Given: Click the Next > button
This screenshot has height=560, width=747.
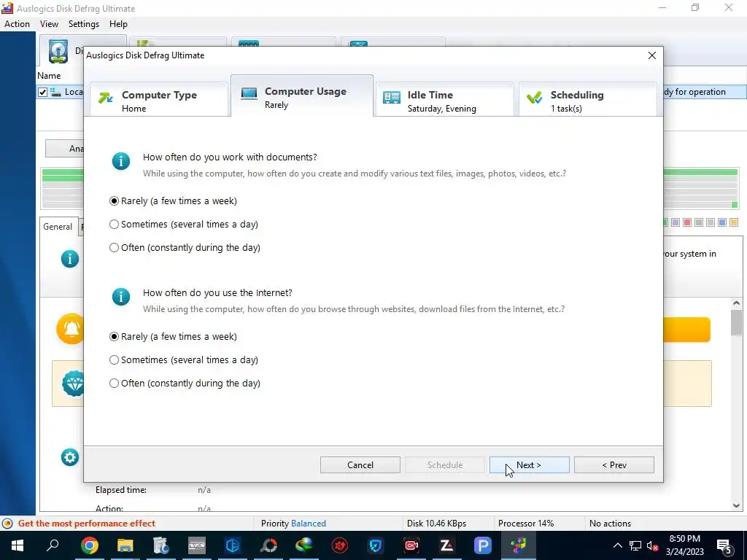Looking at the screenshot, I should (x=530, y=464).
